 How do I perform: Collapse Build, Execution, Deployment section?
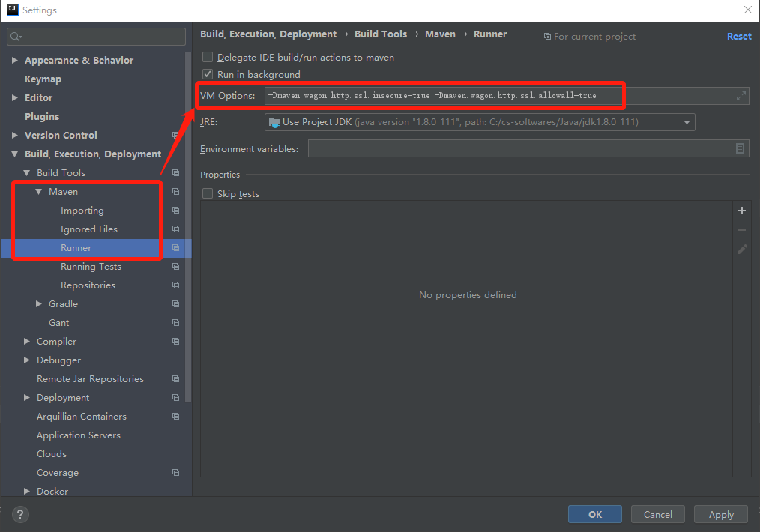point(14,154)
